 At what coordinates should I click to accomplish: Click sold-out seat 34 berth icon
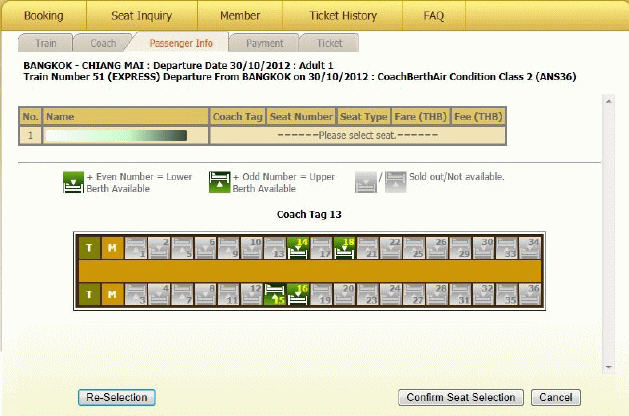[533, 247]
